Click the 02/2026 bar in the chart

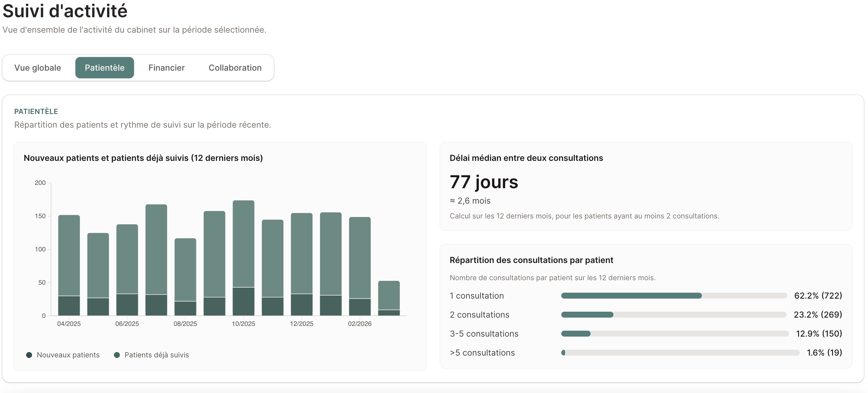[360, 266]
